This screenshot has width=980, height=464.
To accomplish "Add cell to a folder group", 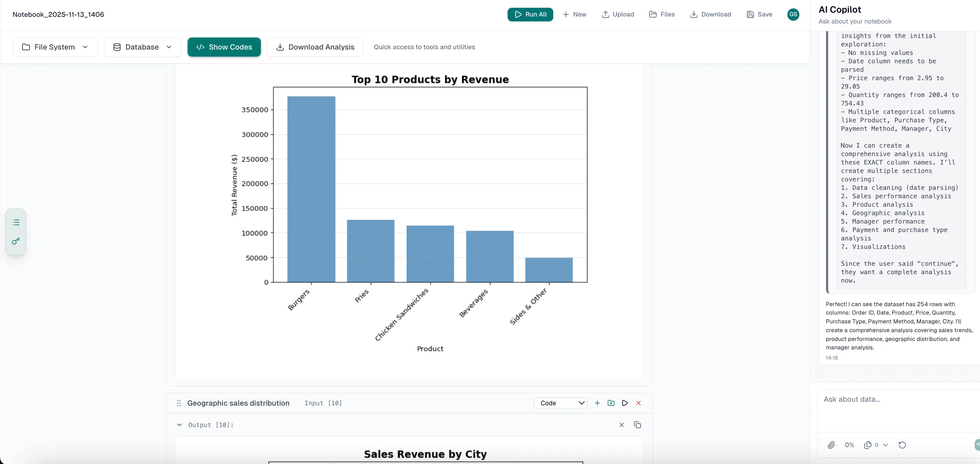I will 611,403.
